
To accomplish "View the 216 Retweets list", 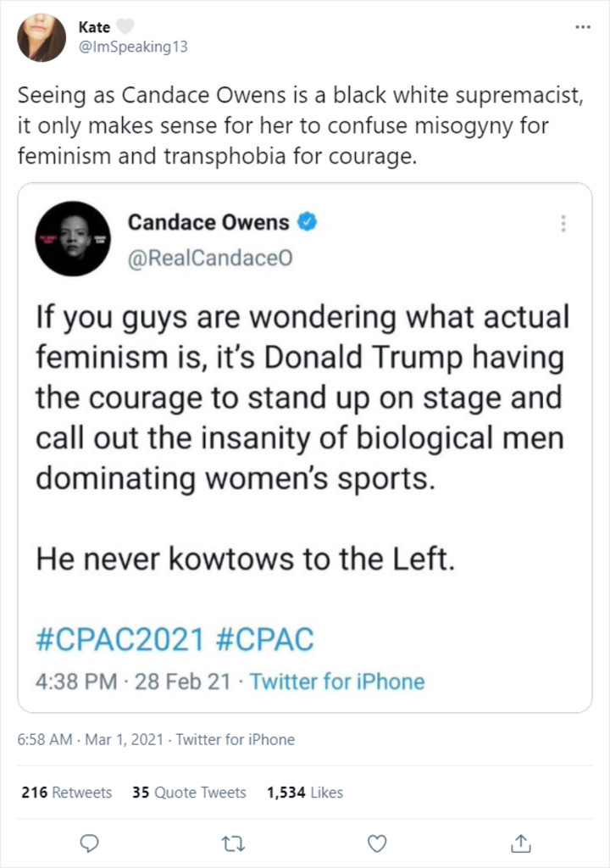I will tap(66, 793).
